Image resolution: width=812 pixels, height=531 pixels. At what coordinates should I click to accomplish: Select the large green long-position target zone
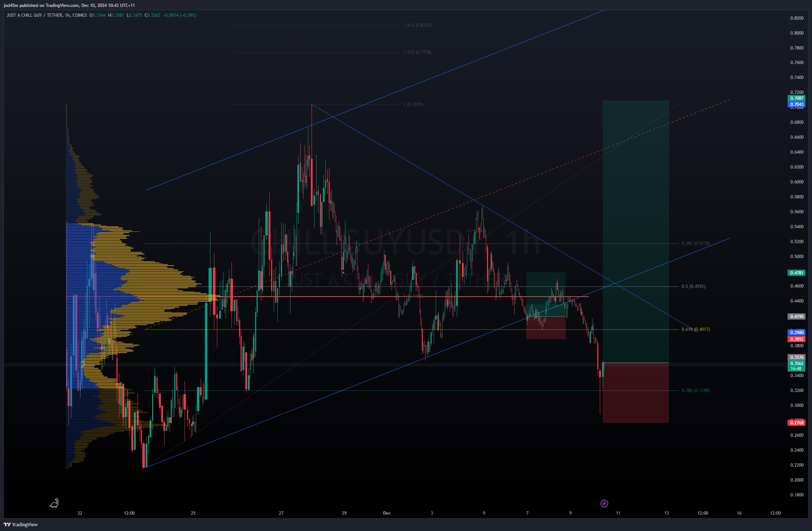point(635,231)
